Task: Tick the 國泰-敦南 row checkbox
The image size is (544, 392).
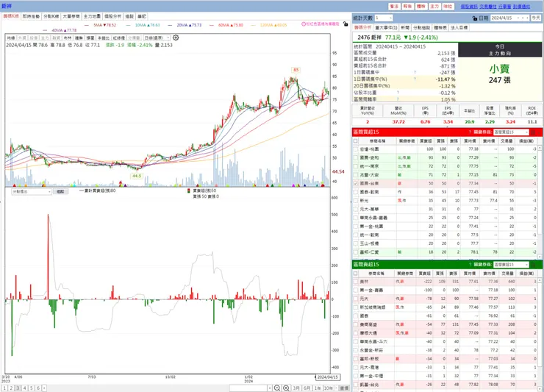Action: click(x=355, y=192)
